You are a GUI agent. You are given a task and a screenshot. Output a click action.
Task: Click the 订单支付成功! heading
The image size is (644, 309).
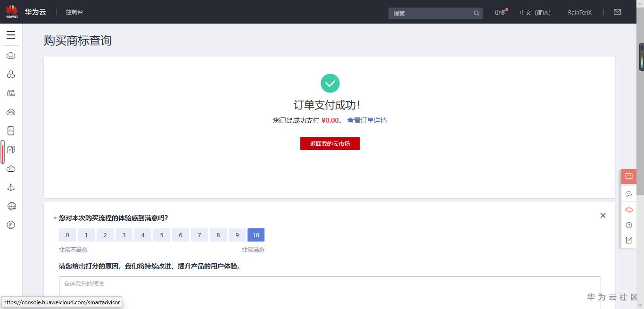[x=327, y=105]
